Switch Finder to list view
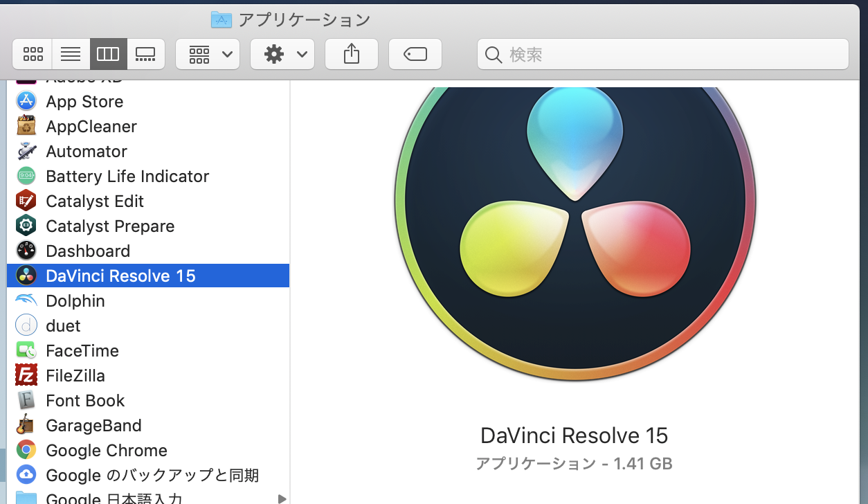The image size is (868, 504). (x=71, y=54)
